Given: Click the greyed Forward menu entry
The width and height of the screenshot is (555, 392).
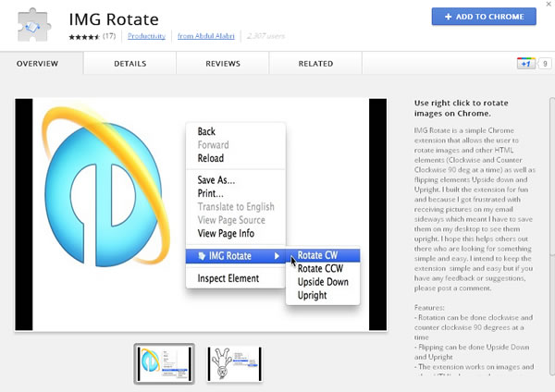Looking at the screenshot, I should (213, 145).
